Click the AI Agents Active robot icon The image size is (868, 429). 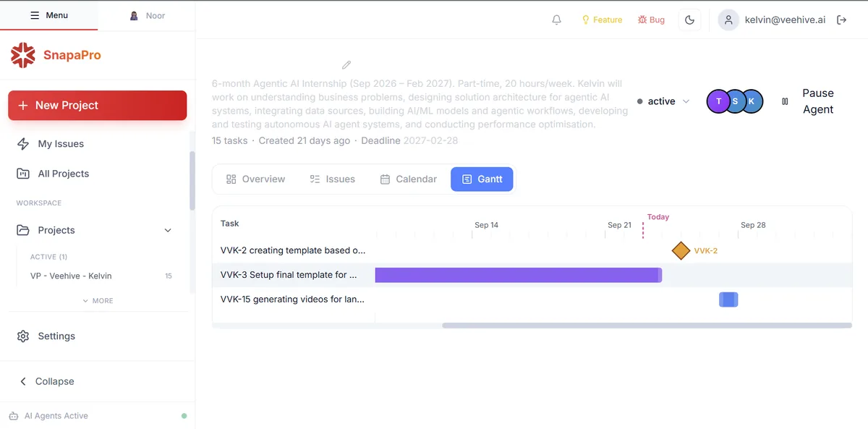click(x=13, y=416)
